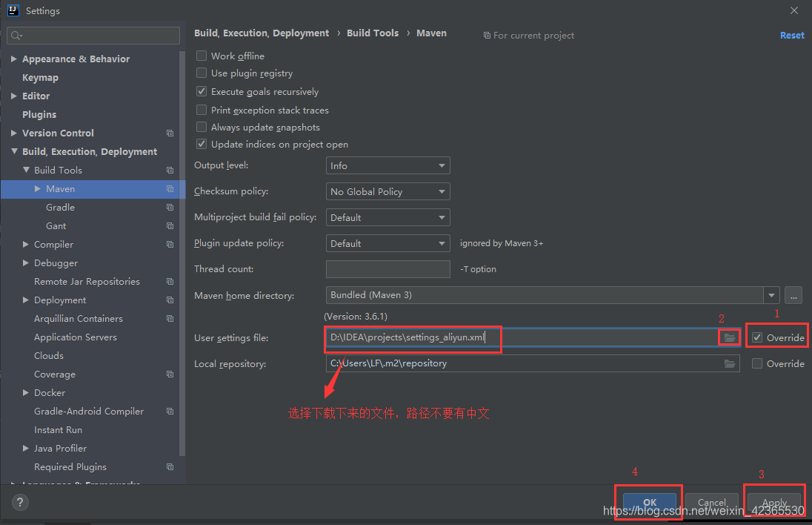Close the Settings dialog window

794,10
